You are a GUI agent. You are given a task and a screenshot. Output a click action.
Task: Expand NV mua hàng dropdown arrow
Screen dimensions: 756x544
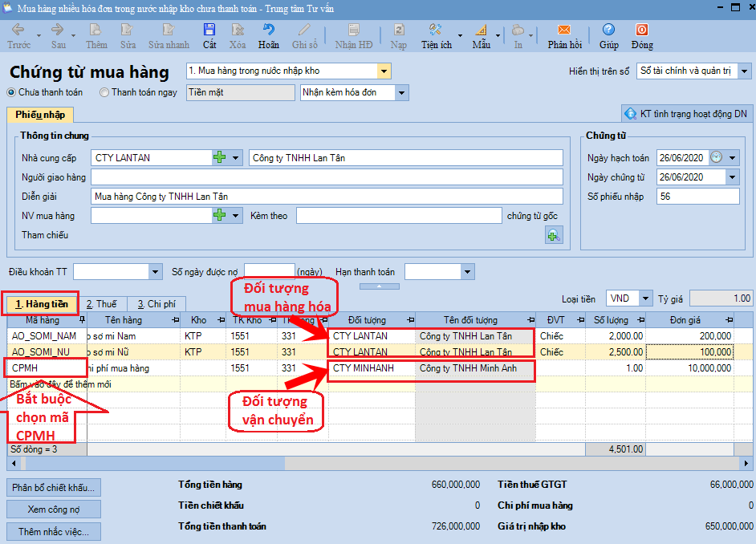pyautogui.click(x=235, y=215)
